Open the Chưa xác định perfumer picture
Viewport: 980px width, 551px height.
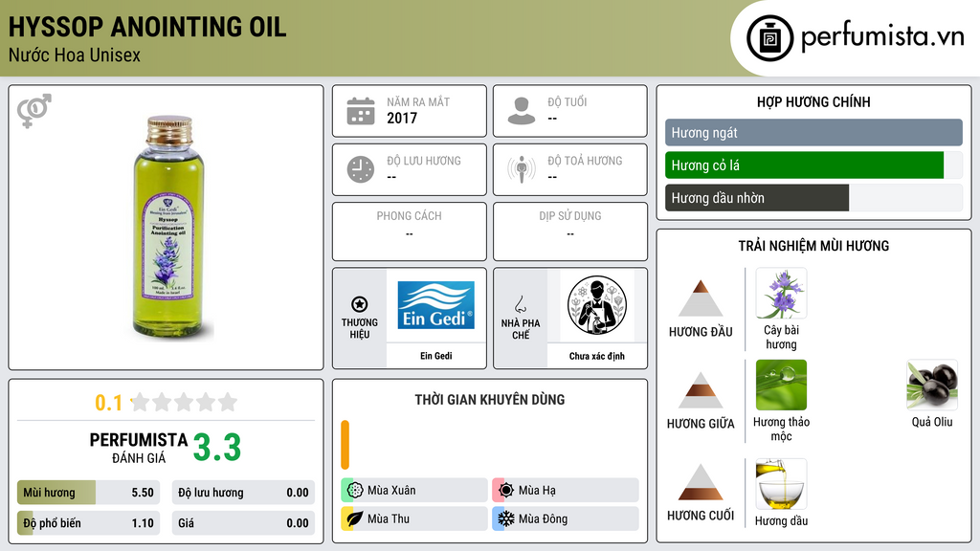[x=597, y=305]
